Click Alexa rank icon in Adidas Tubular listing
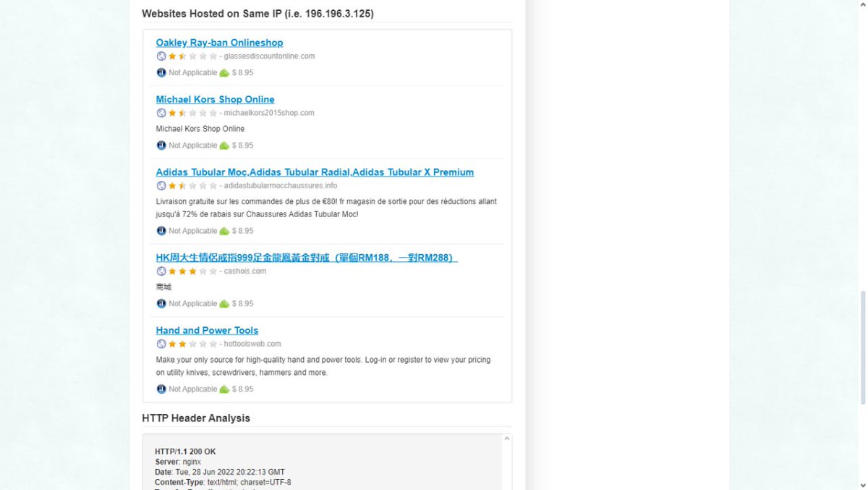The width and height of the screenshot is (868, 490). click(x=161, y=231)
